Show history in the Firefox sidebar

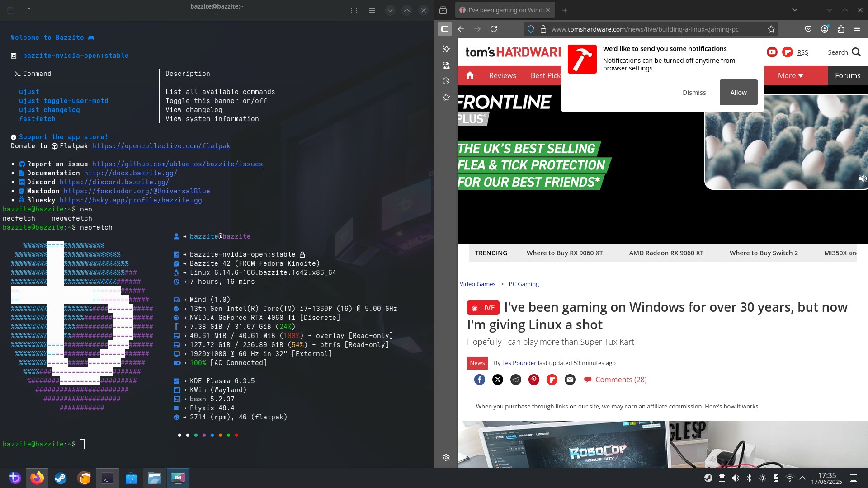(446, 81)
